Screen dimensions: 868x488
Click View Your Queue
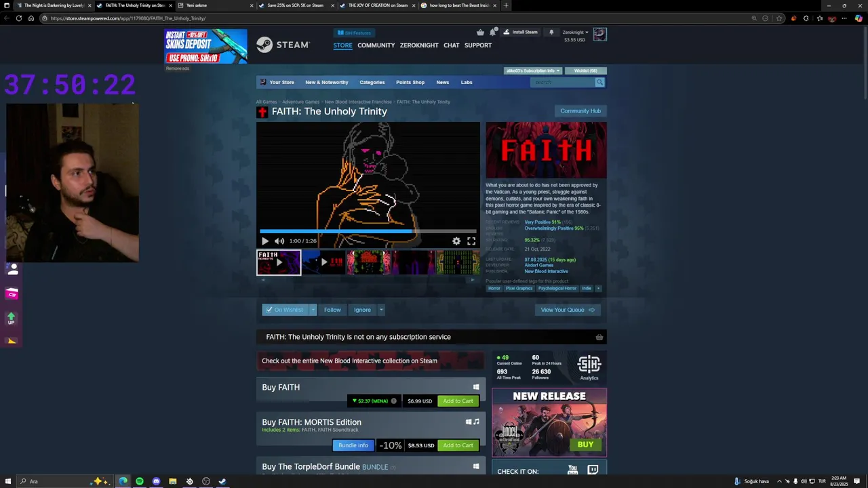coord(568,310)
